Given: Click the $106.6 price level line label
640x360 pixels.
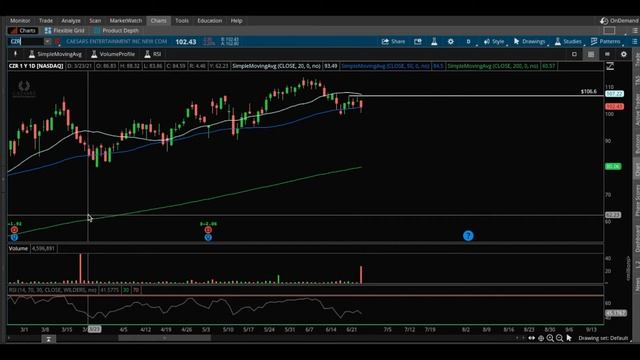Looking at the screenshot, I should click(x=588, y=91).
